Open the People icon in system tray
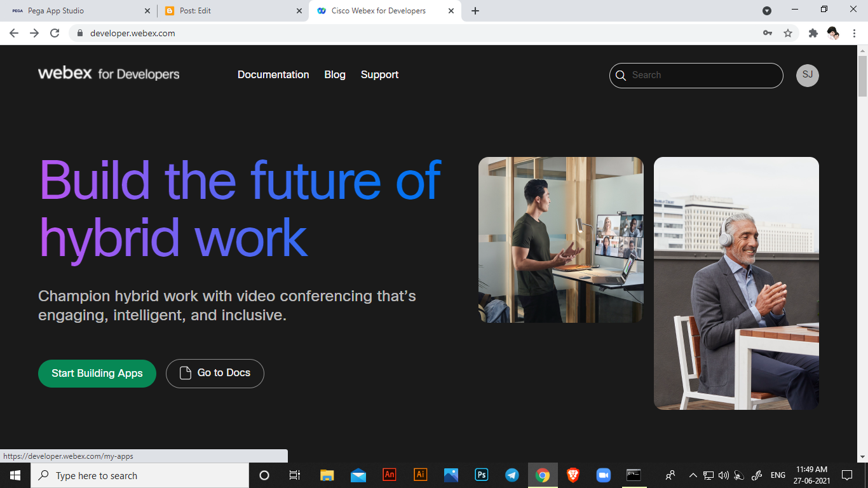The height and width of the screenshot is (488, 868). (670, 475)
